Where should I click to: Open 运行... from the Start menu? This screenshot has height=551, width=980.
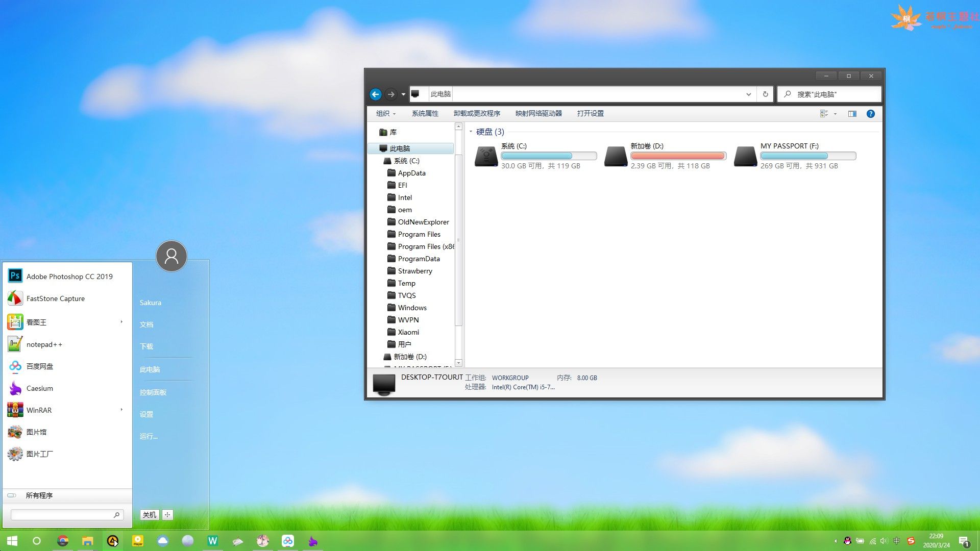(x=149, y=436)
